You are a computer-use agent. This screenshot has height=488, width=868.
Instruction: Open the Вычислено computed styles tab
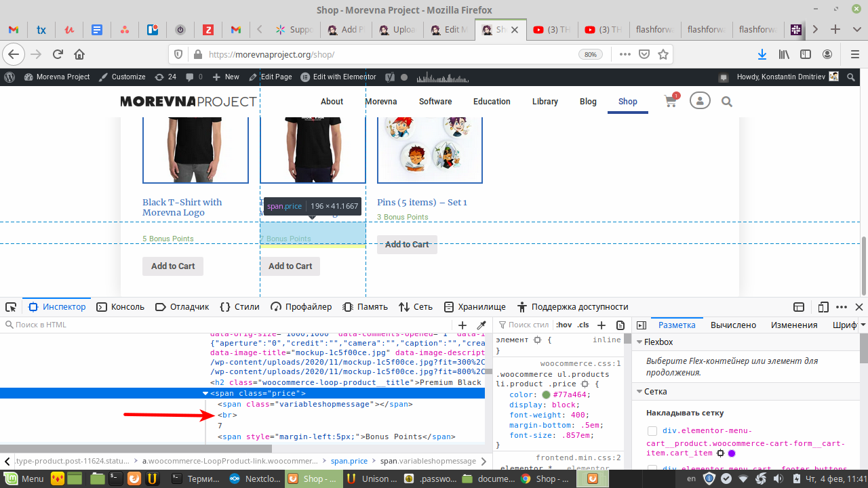coord(733,325)
